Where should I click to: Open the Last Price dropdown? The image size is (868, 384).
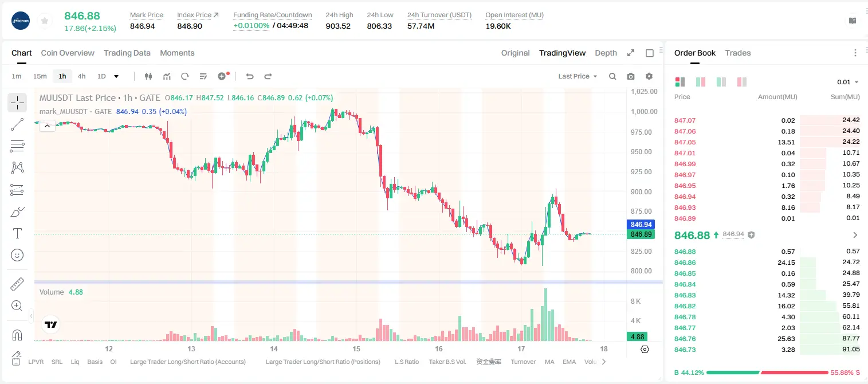[x=578, y=76]
